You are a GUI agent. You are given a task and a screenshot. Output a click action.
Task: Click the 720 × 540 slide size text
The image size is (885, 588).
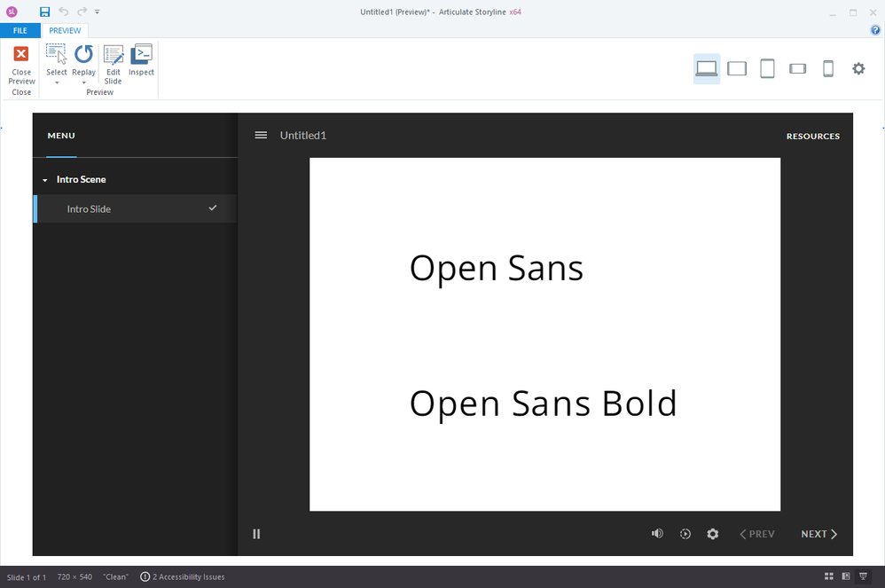74,576
